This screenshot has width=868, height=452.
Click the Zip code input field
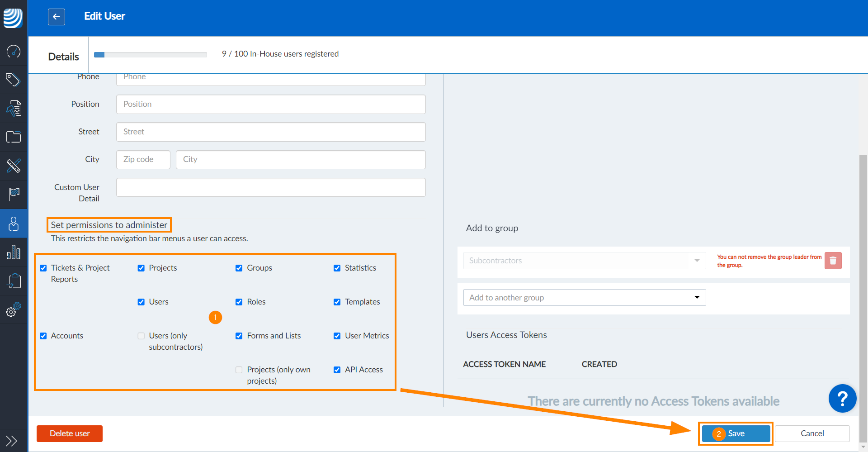[143, 159]
